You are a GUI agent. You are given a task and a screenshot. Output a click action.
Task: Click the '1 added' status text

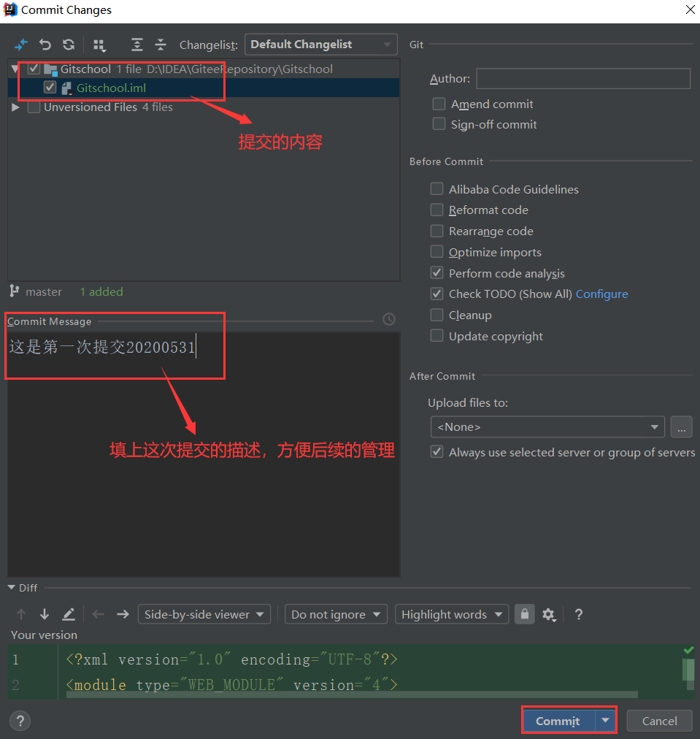[101, 292]
